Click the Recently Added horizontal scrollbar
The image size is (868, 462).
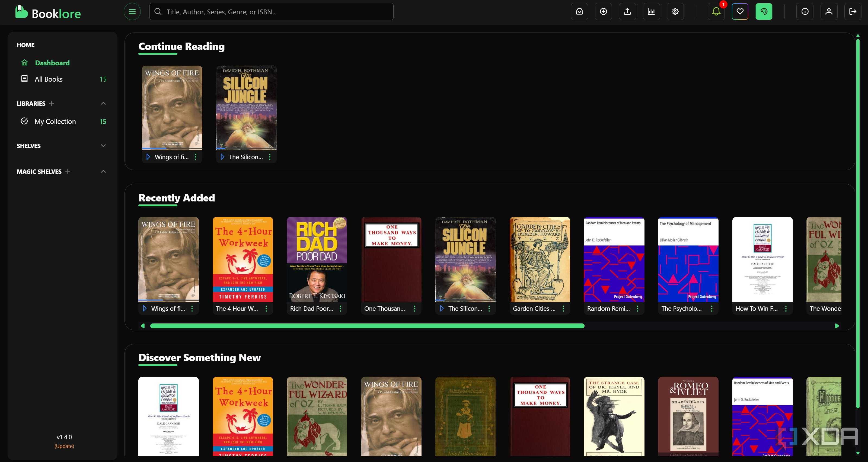point(367,326)
